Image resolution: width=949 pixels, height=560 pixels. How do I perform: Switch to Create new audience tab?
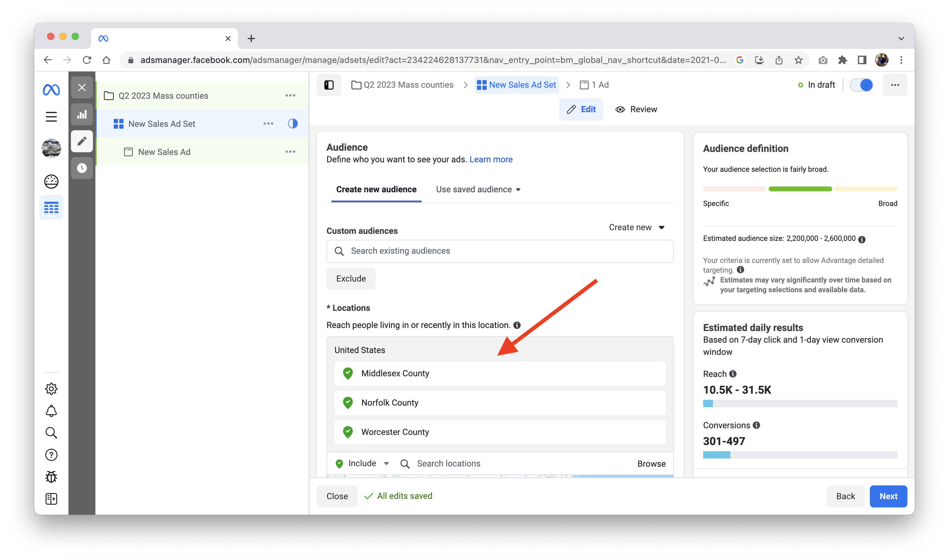coord(376,190)
